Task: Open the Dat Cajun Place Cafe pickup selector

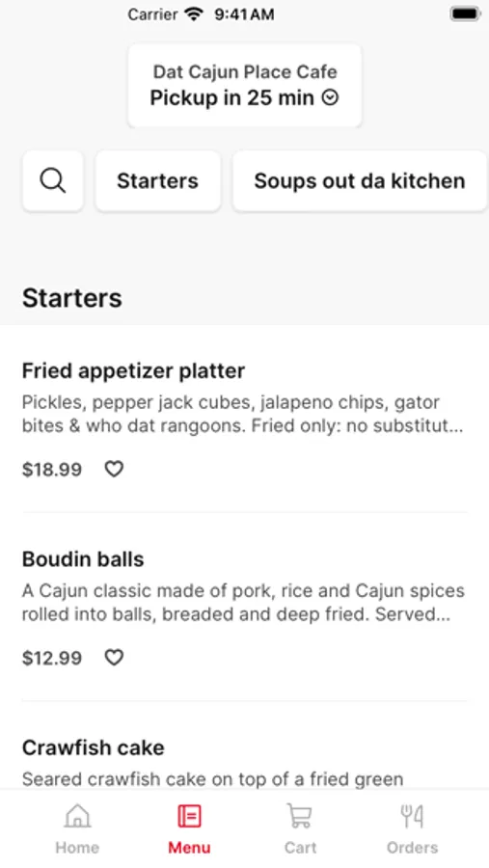Action: pos(245,86)
